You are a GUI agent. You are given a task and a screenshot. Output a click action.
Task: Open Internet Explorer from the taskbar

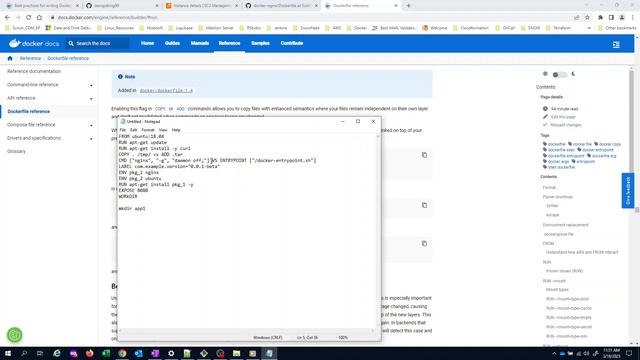coord(57,353)
